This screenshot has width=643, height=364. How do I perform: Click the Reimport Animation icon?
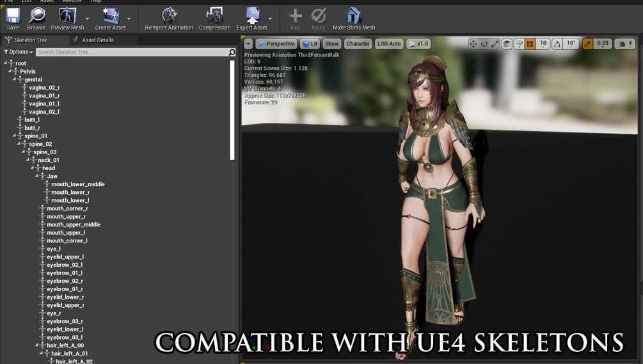(169, 16)
